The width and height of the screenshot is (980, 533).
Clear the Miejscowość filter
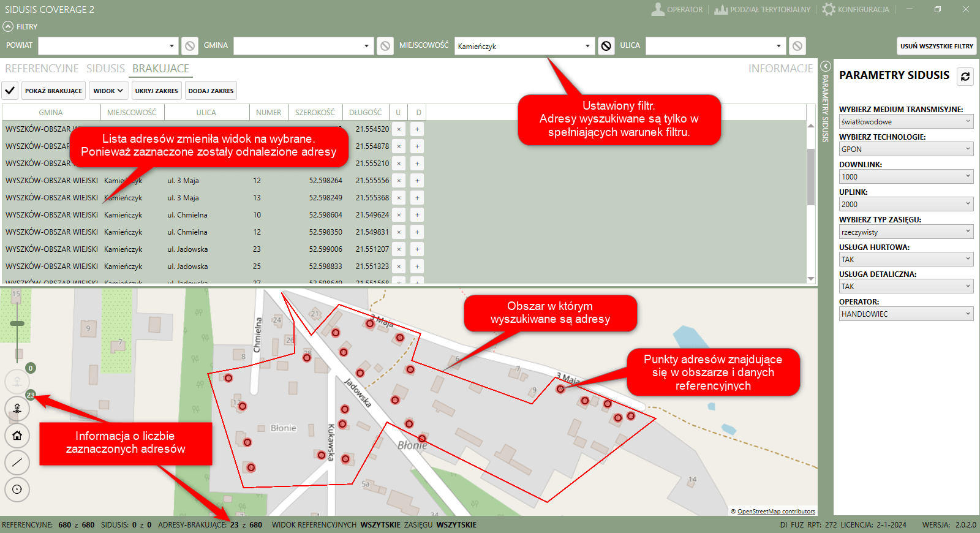pos(606,46)
